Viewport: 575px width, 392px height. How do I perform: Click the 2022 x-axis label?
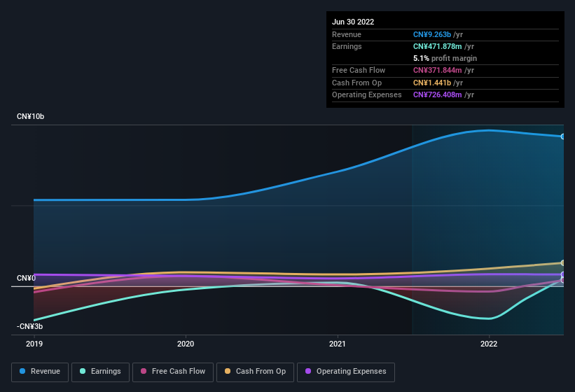(x=489, y=344)
